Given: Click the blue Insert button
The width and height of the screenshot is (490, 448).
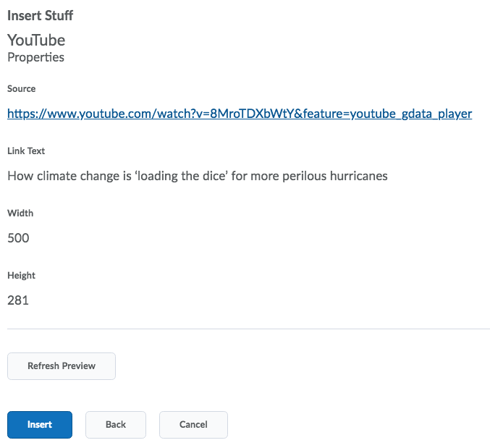Looking at the screenshot, I should [x=40, y=425].
